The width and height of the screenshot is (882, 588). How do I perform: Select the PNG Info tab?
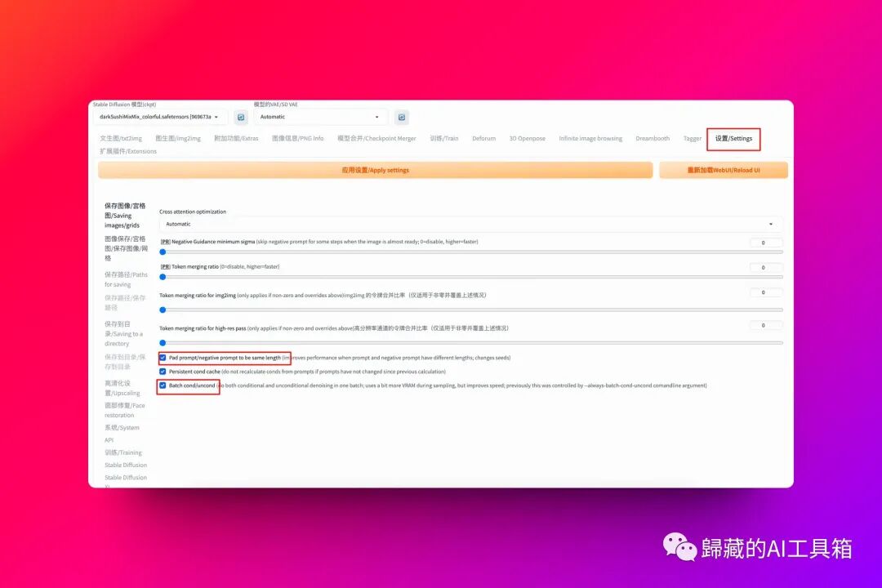click(298, 138)
